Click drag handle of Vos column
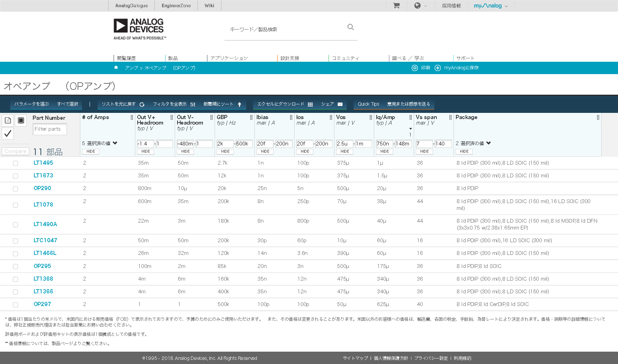Viewport: 618px width, 364px height. click(x=371, y=117)
